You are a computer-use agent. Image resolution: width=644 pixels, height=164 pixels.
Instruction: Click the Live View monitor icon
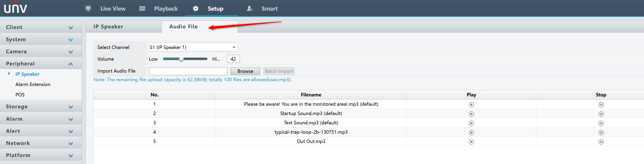pos(88,8)
